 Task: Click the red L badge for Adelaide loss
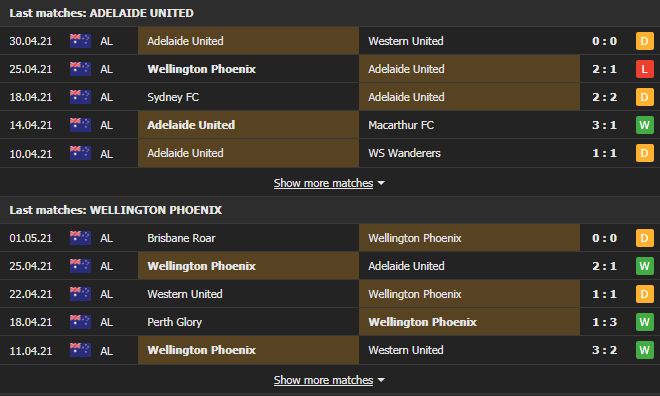coord(644,69)
